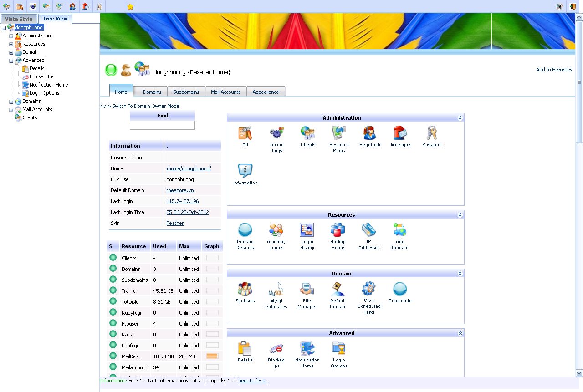Collapse the Advanced tree node
The image size is (583, 392).
click(x=11, y=61)
